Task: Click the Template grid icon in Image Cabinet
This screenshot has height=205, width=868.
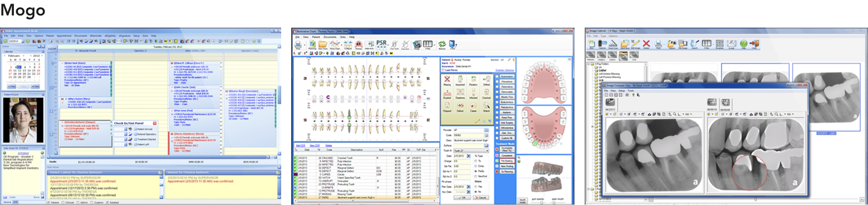Action: [720, 44]
